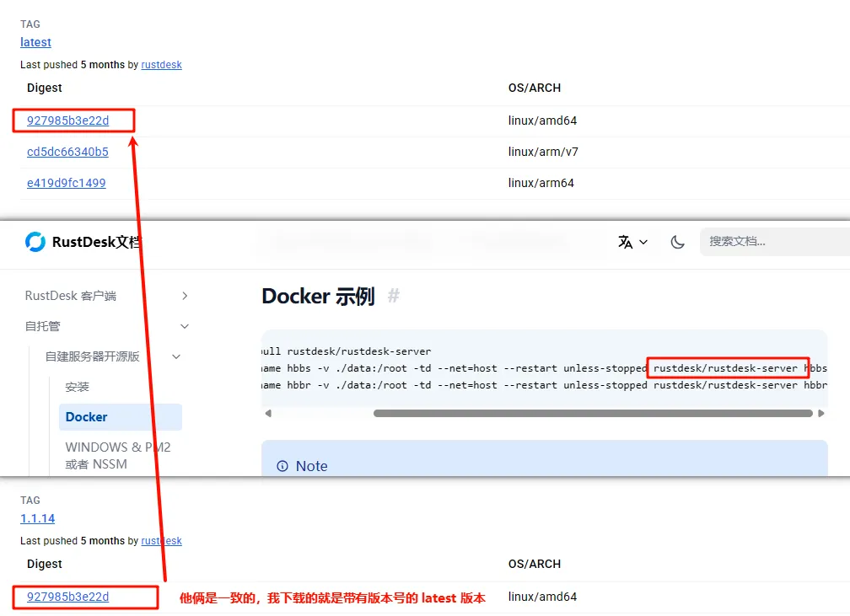Open the language translate icon

pyautogui.click(x=624, y=242)
